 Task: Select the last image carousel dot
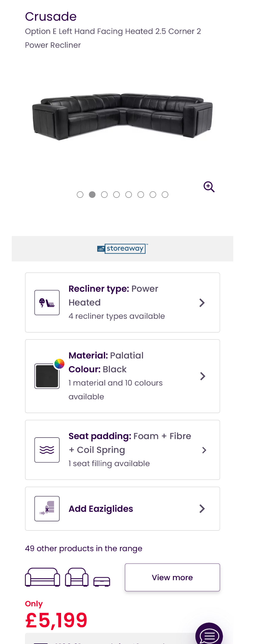pos(165,195)
